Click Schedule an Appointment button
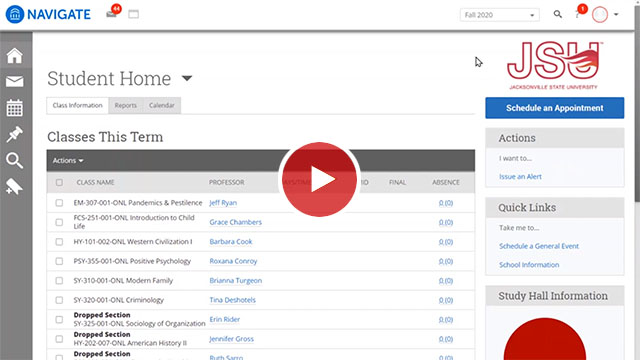The height and width of the screenshot is (360, 640). coord(554,108)
